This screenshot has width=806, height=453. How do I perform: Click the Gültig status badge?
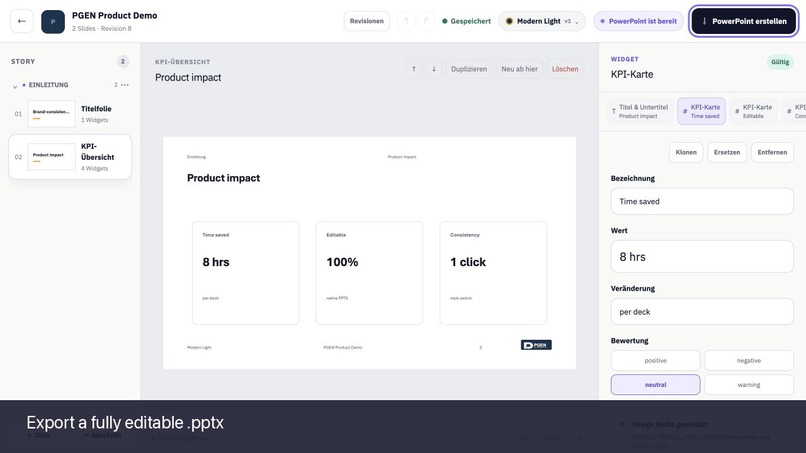click(x=780, y=62)
